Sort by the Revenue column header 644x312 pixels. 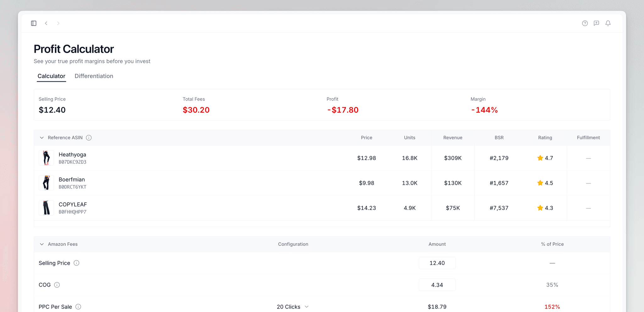click(453, 138)
